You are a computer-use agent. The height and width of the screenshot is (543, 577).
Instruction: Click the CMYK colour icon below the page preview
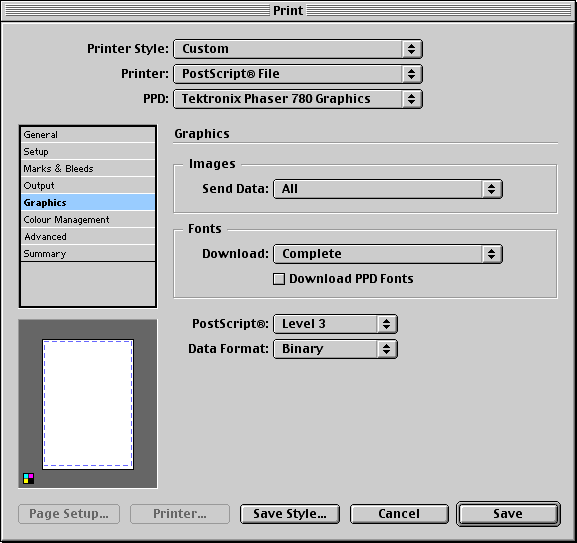tap(28, 478)
